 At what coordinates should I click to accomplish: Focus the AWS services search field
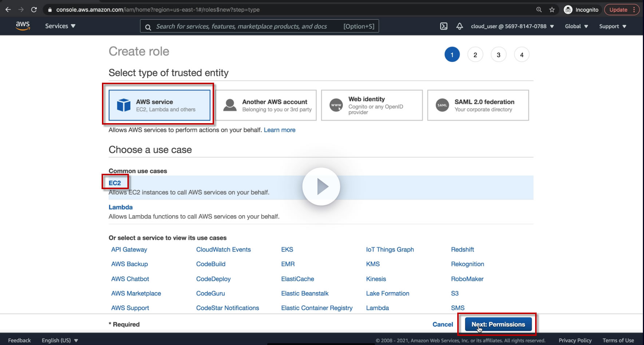[259, 26]
